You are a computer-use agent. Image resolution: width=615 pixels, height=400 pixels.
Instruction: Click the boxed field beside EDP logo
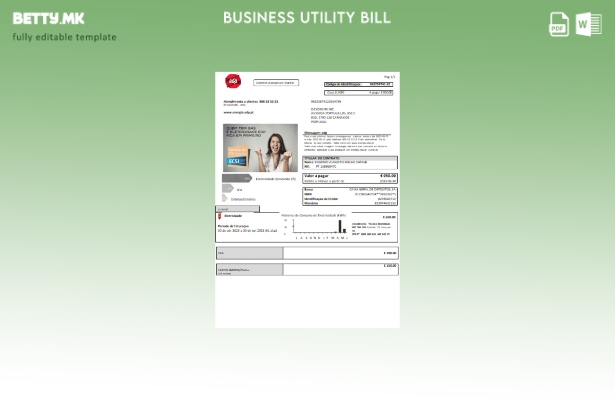pos(275,83)
